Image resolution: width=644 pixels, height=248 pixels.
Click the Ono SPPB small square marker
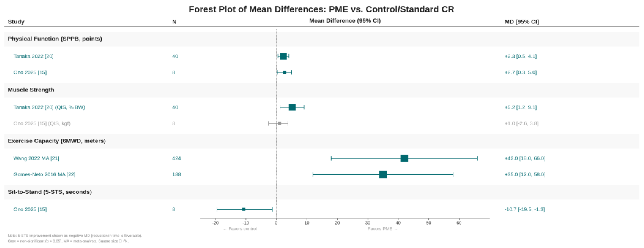tap(284, 72)
